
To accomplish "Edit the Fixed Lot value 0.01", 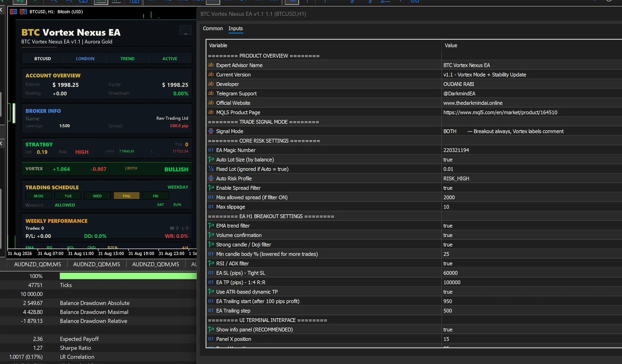I will (x=532, y=169).
